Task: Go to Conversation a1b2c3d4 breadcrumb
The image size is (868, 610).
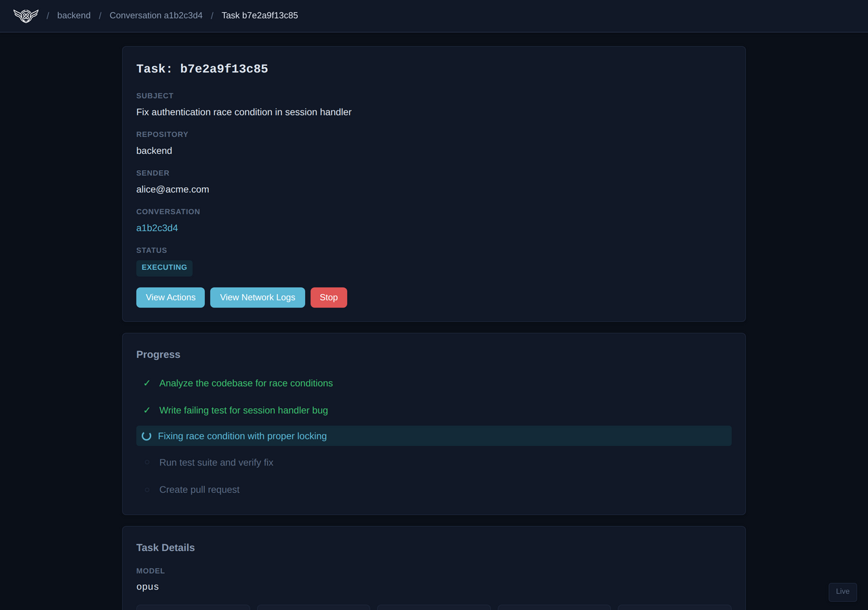Action: [156, 16]
